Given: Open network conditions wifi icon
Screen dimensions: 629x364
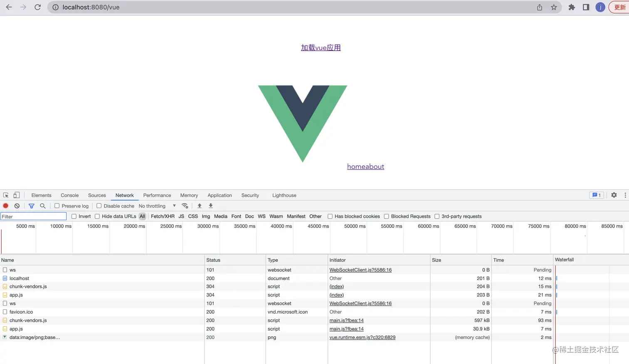Looking at the screenshot, I should tap(185, 206).
